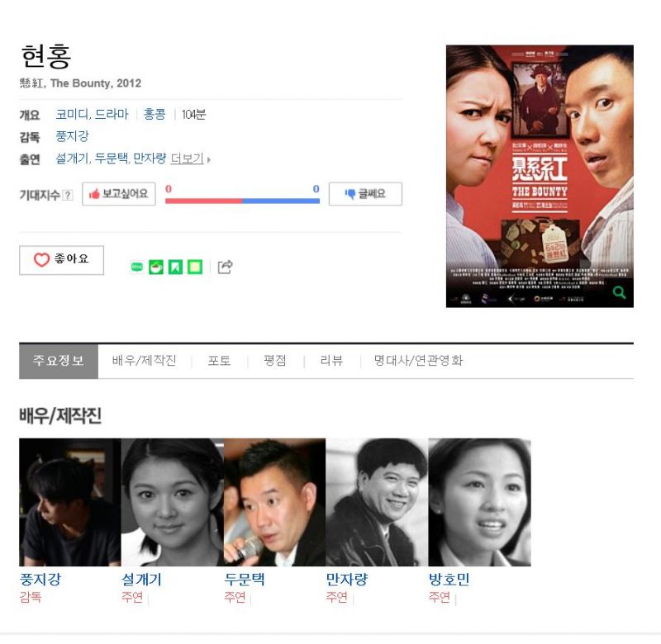The width and height of the screenshot is (661, 644).
Task: Open the 기대지수 question mark help icon
Action: (x=68, y=196)
